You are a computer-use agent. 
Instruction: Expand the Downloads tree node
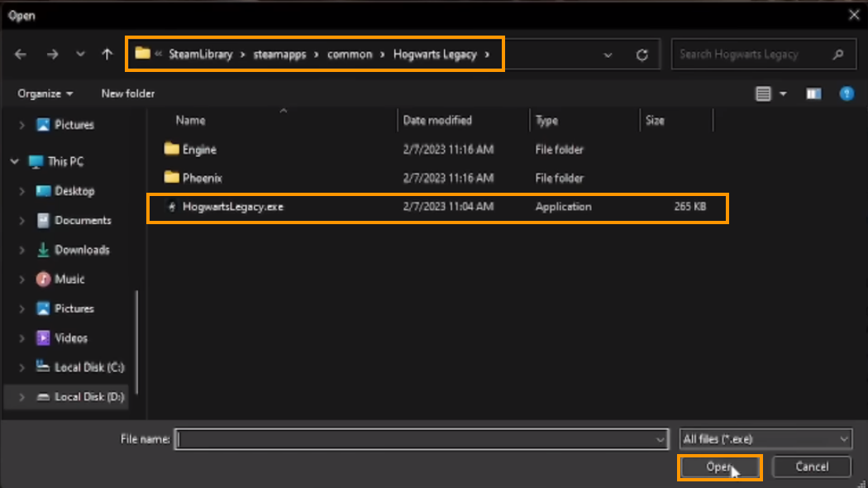(x=21, y=250)
